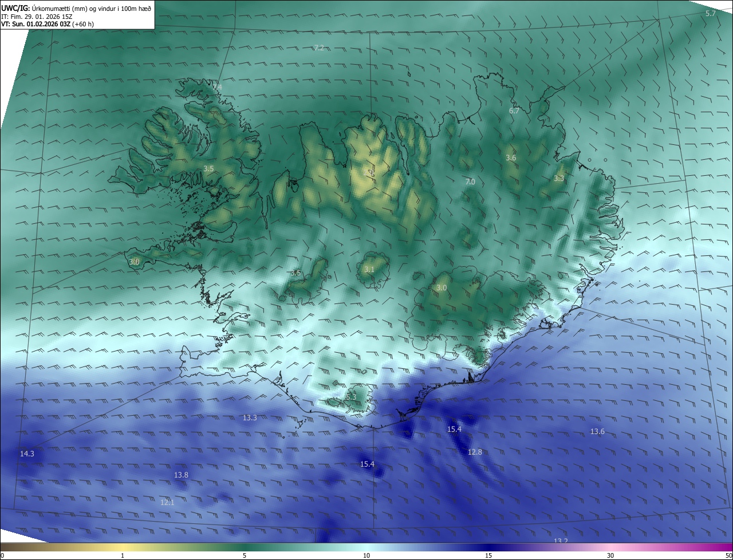Click the 0 label on the colour scale

click(x=2, y=555)
